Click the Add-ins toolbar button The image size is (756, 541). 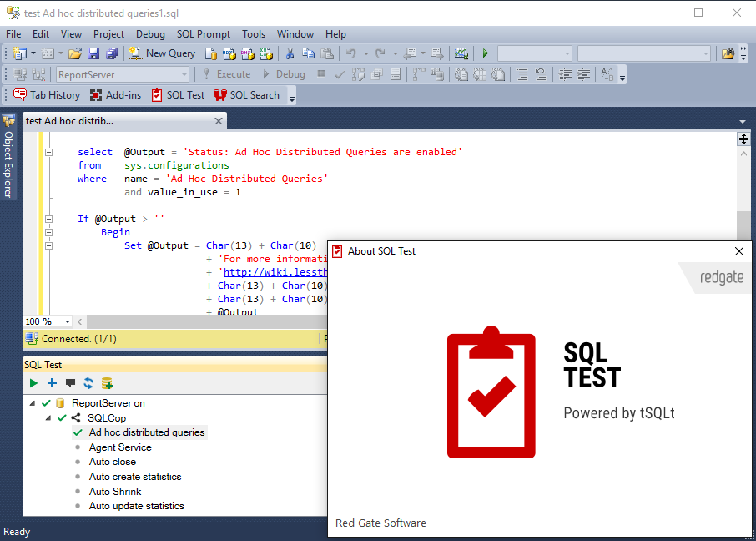(116, 95)
